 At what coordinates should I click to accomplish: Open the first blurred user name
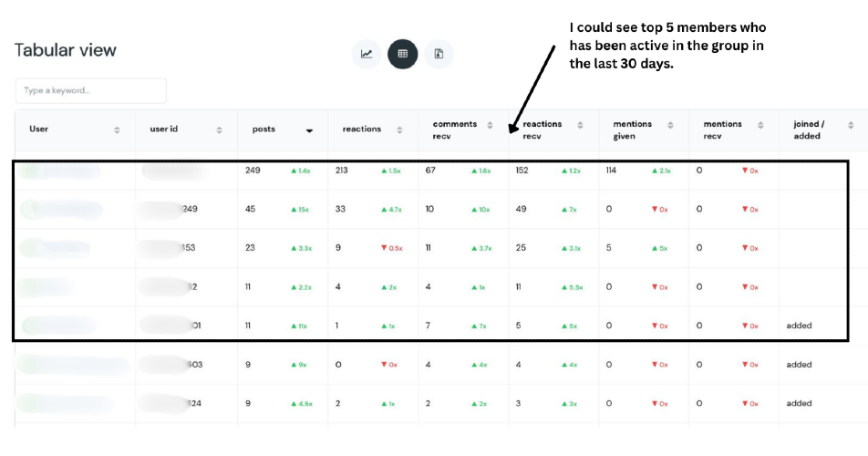60,171
